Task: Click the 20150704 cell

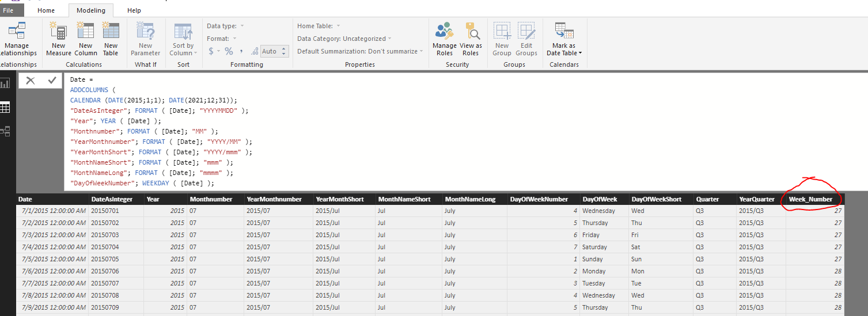Action: [x=116, y=247]
